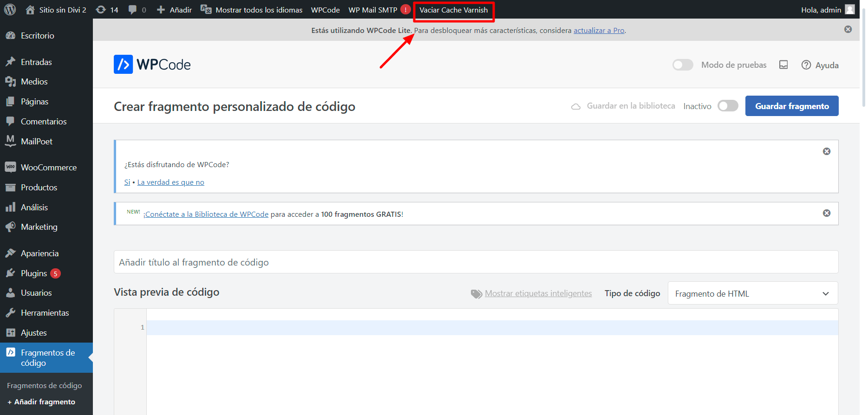The image size is (868, 415).
Task: Open the Tipo de código dropdown
Action: pos(753,293)
